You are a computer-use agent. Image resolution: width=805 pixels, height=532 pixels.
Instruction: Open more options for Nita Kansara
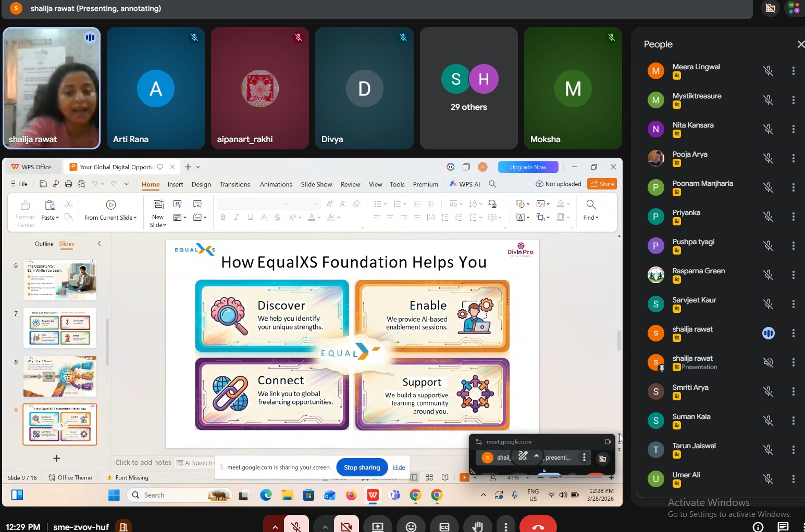point(793,129)
